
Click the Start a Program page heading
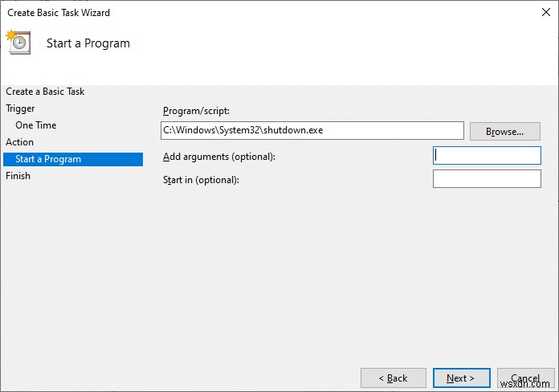[x=88, y=43]
